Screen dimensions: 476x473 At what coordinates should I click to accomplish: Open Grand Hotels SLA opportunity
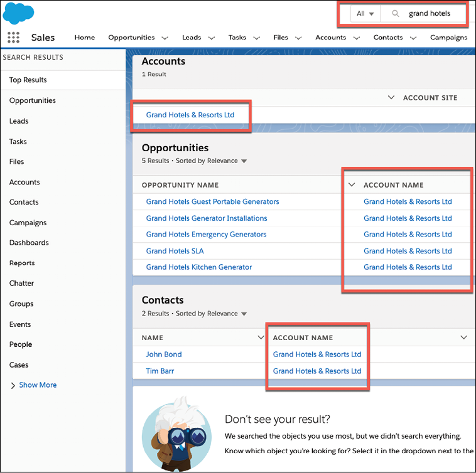[175, 251]
